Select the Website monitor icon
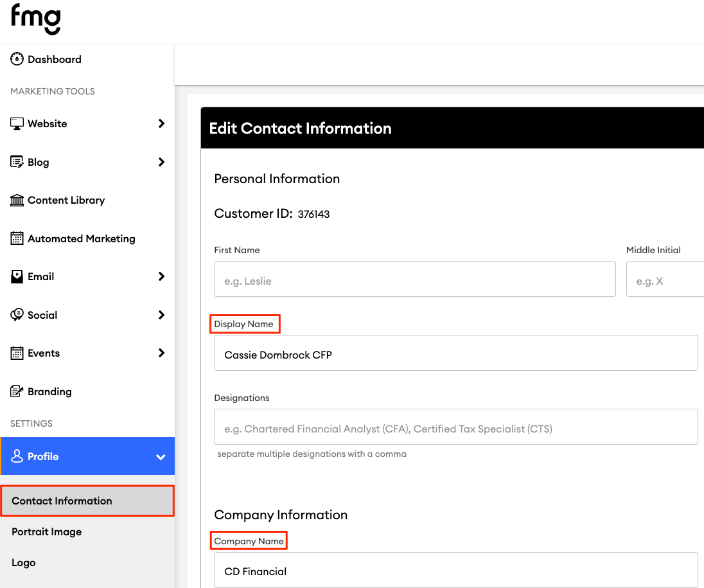 (x=15, y=123)
